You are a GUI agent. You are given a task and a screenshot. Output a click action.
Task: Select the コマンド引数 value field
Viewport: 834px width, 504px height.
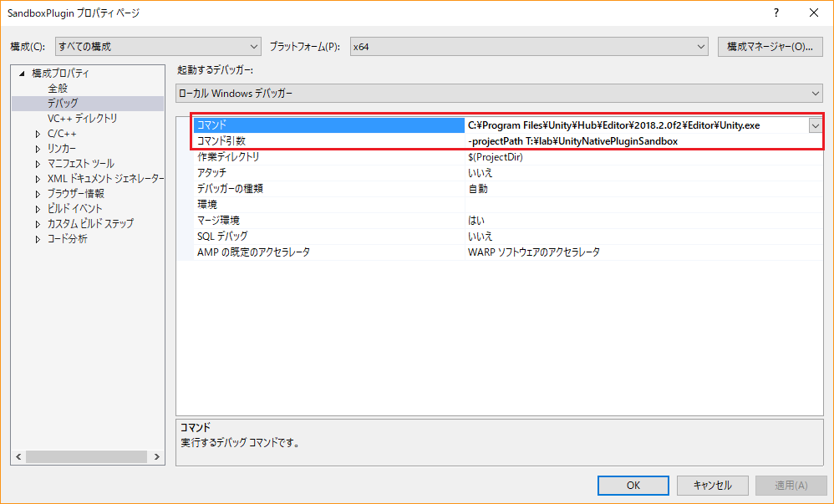point(585,140)
